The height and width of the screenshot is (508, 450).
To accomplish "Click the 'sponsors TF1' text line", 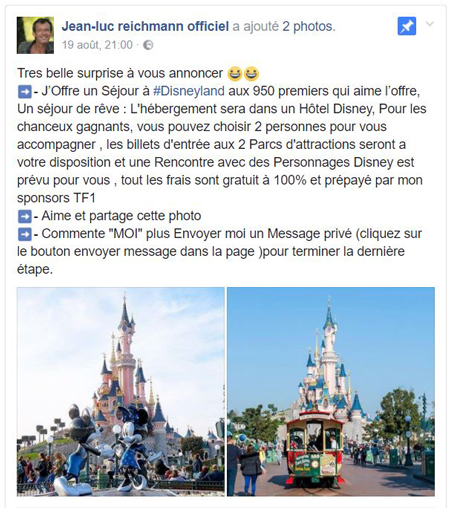I will click(x=56, y=198).
